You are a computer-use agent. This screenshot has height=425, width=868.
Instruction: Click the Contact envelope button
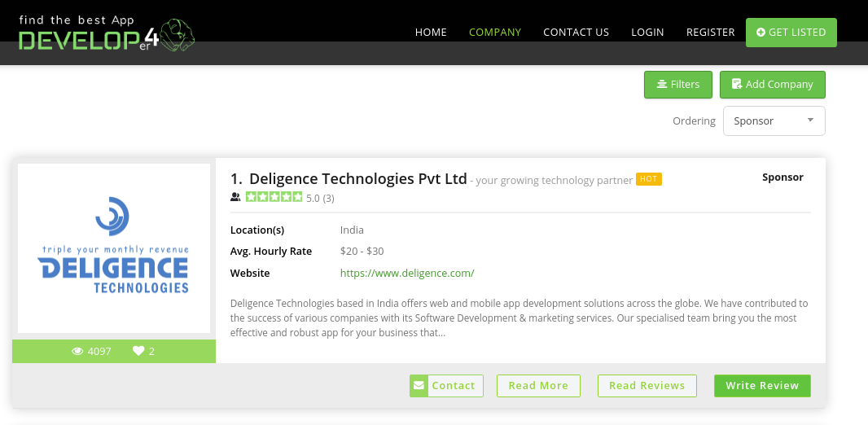click(x=446, y=386)
